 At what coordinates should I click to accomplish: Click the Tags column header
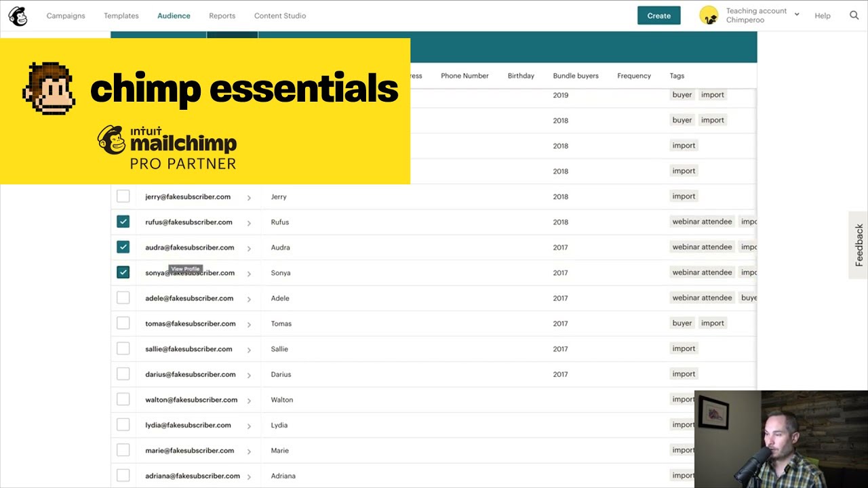click(677, 76)
